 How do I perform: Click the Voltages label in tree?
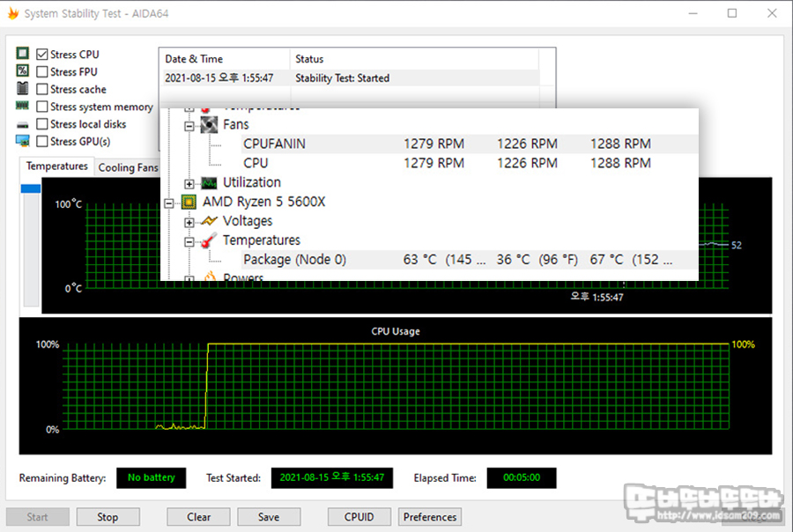pos(248,221)
